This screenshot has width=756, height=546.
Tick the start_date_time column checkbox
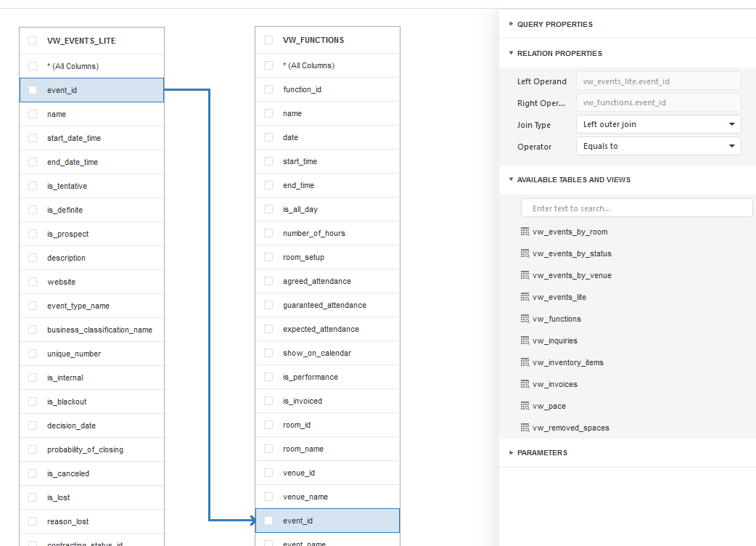[33, 138]
